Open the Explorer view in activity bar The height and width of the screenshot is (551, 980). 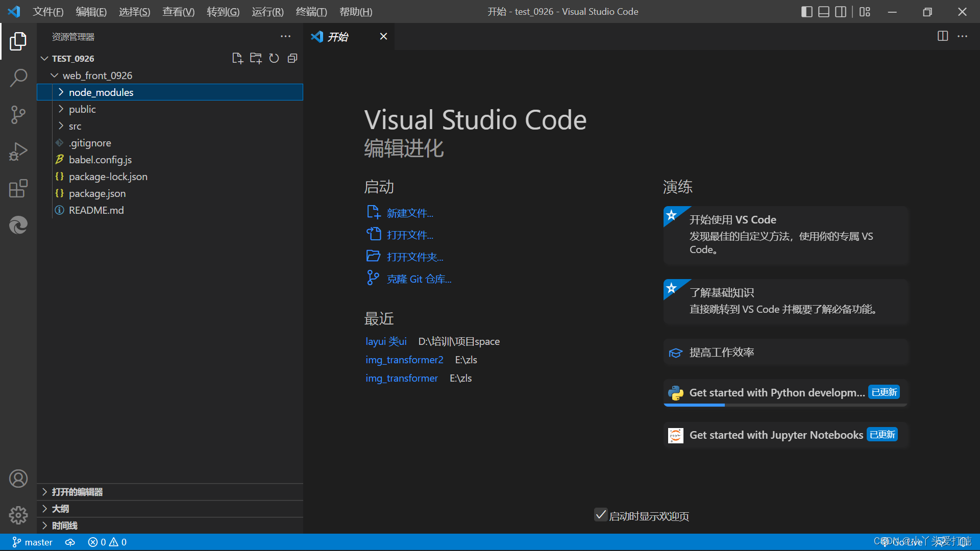(x=18, y=41)
